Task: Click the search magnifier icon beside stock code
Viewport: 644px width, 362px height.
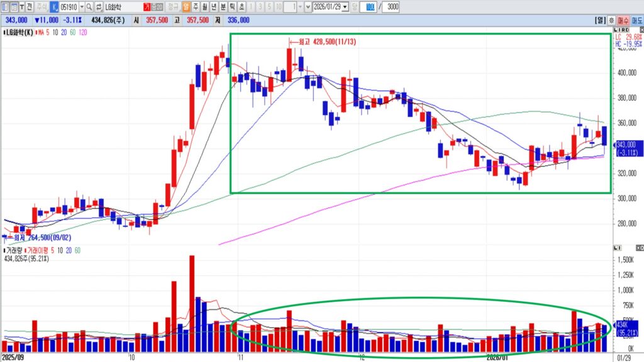Action: click(89, 7)
